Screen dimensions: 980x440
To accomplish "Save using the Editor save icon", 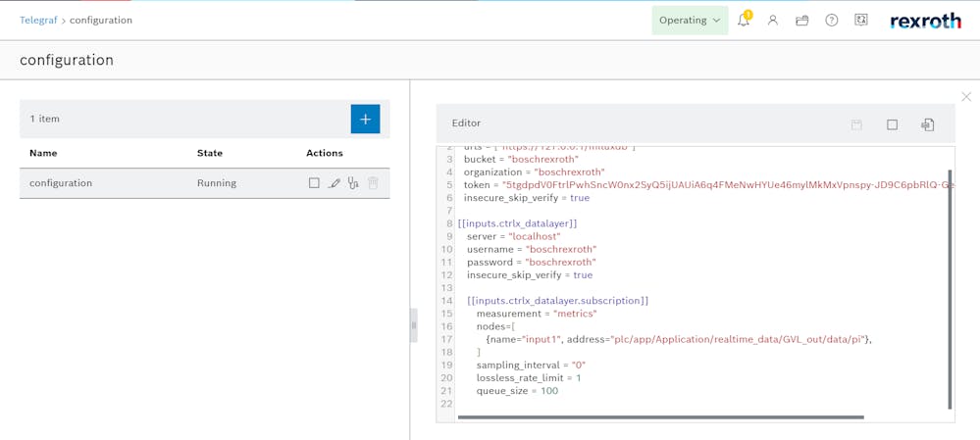I will pos(856,124).
